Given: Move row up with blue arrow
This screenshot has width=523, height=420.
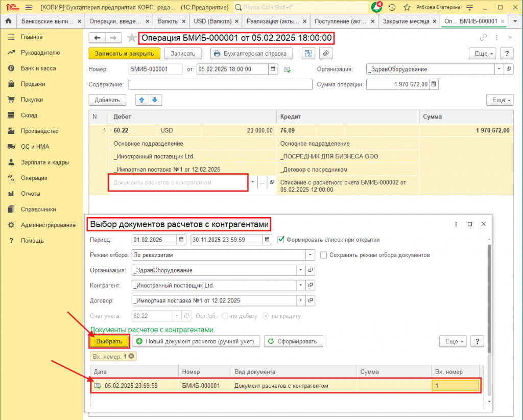Looking at the screenshot, I should pos(141,100).
